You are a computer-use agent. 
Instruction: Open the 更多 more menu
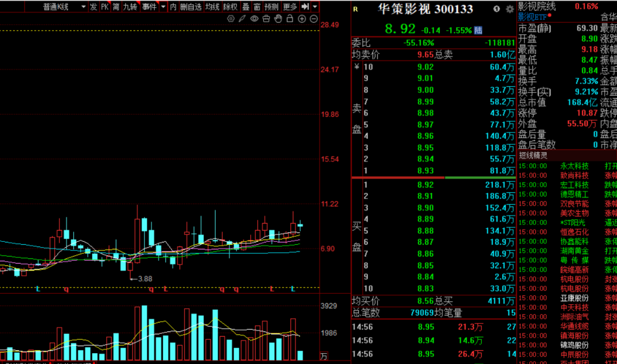(290, 7)
